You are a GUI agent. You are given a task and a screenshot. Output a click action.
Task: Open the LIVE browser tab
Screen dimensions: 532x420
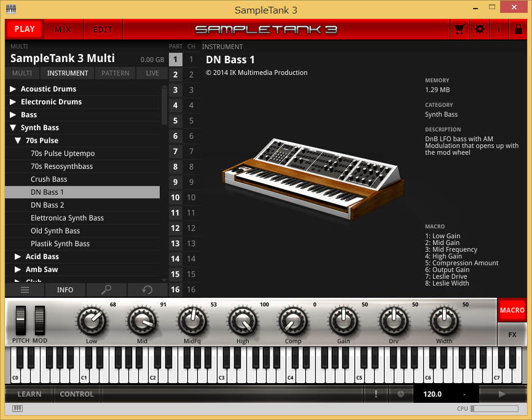(152, 73)
